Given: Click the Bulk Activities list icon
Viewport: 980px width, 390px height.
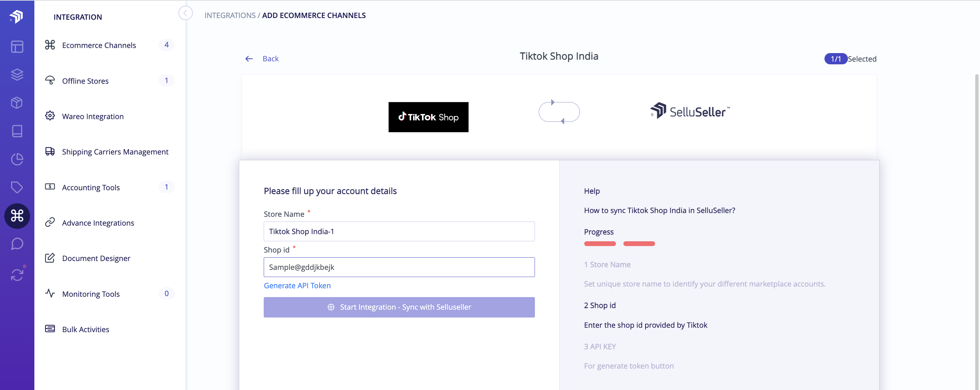Looking at the screenshot, I should point(50,329).
